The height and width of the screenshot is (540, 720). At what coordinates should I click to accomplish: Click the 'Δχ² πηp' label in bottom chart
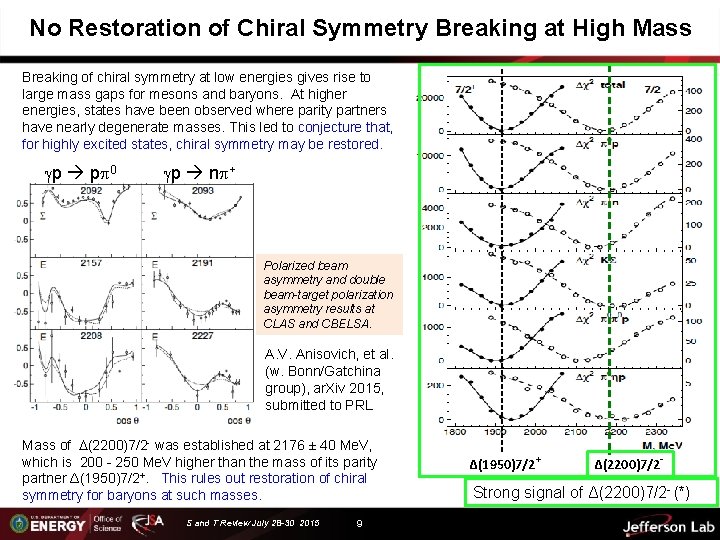tap(601, 377)
